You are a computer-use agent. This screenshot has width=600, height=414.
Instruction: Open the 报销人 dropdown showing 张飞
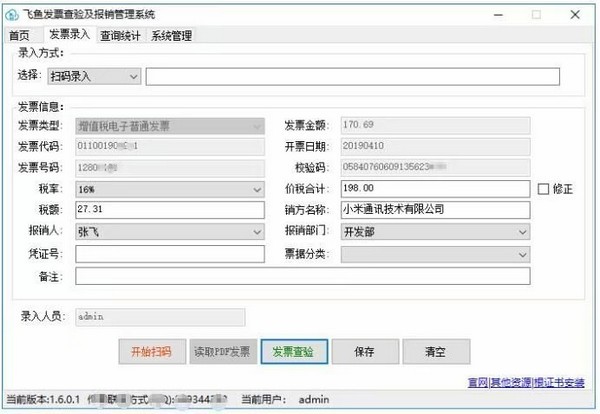pyautogui.click(x=170, y=231)
